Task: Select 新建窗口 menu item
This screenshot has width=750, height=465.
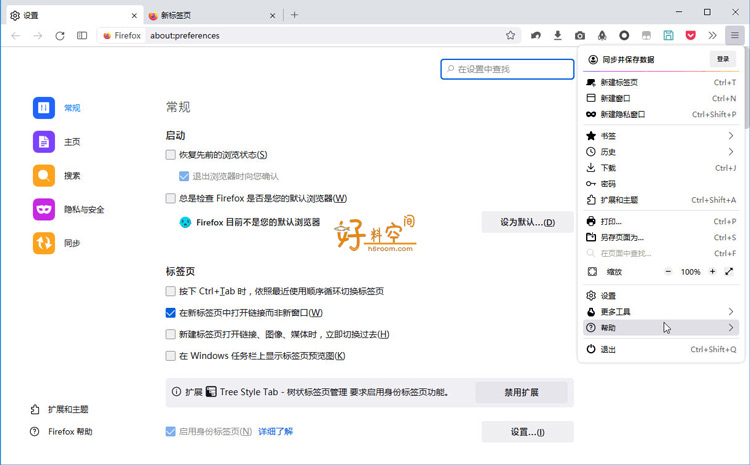Action: 661,98
